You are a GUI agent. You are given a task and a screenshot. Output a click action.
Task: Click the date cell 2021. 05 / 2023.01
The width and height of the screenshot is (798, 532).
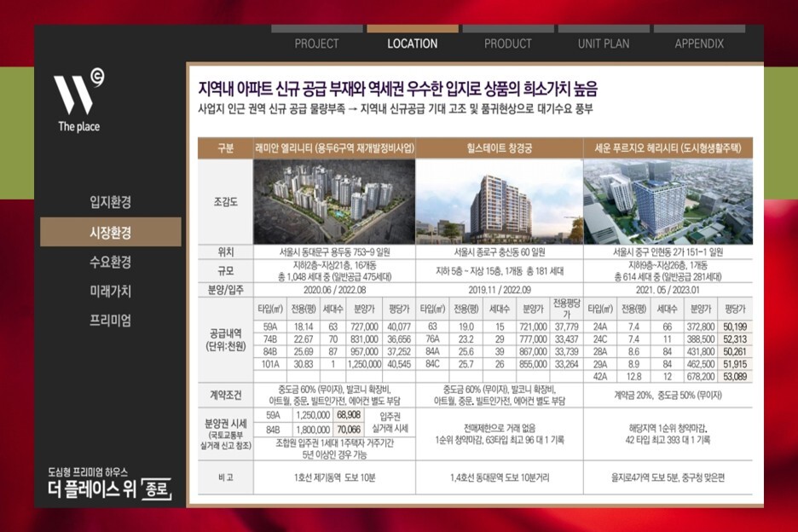668,290
